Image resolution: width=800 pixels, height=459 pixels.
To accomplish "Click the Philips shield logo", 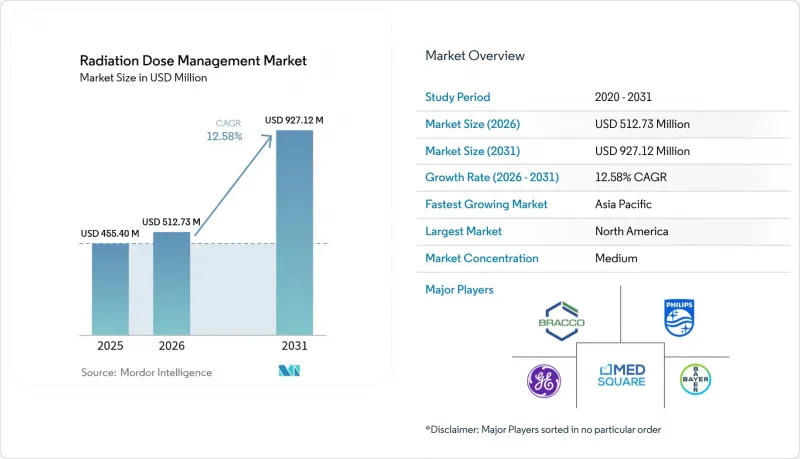I will click(679, 318).
